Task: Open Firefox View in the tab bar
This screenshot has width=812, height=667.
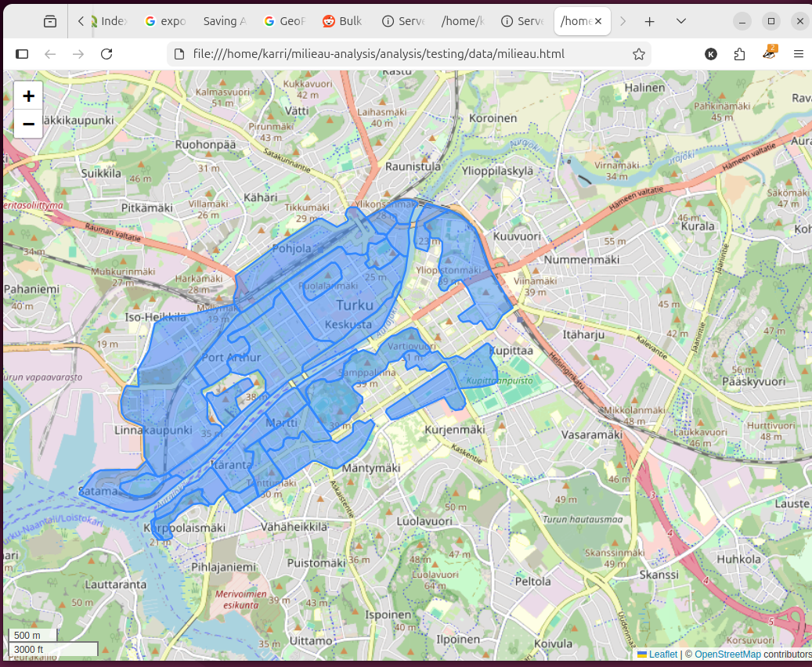Action: [50, 21]
